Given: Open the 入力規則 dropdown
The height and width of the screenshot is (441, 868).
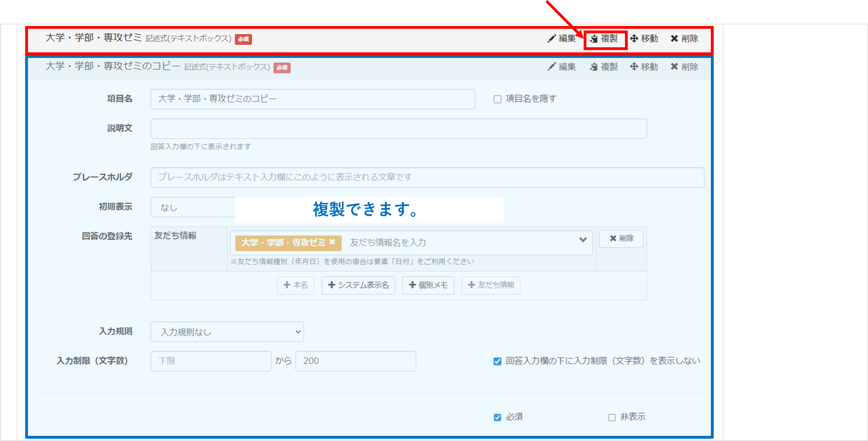Looking at the screenshot, I should (x=227, y=332).
